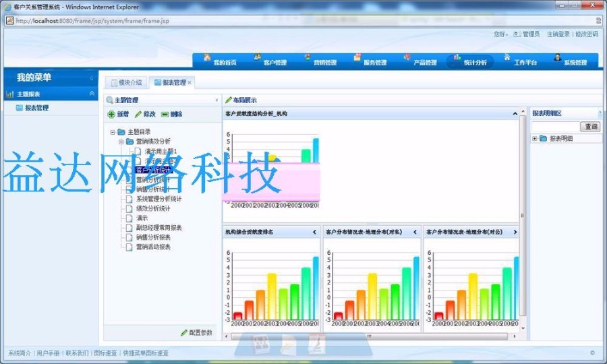This screenshot has width=607, height=364.
Task: Click the icon beside 服务管理
Action: pos(357,57)
